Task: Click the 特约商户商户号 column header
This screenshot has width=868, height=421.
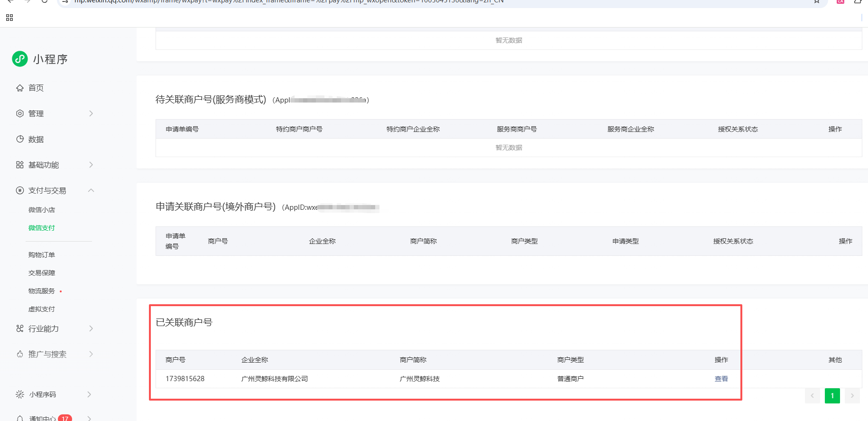Action: 299,129
